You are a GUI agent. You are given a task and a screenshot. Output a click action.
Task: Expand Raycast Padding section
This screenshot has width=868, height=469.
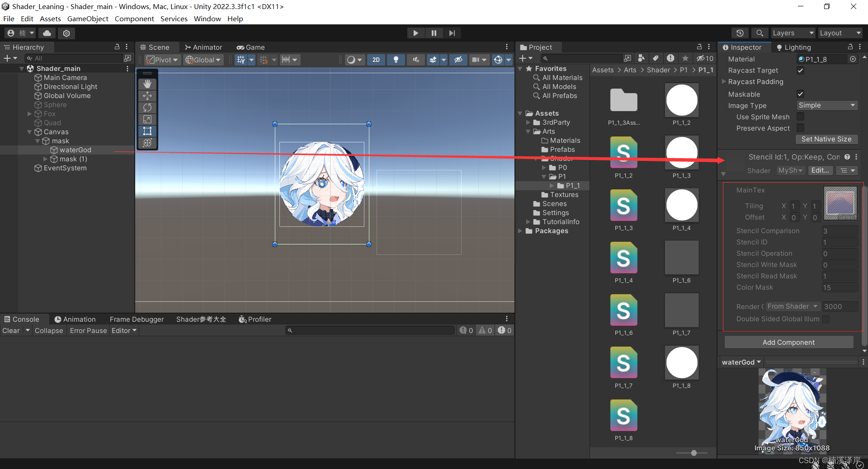pos(724,82)
